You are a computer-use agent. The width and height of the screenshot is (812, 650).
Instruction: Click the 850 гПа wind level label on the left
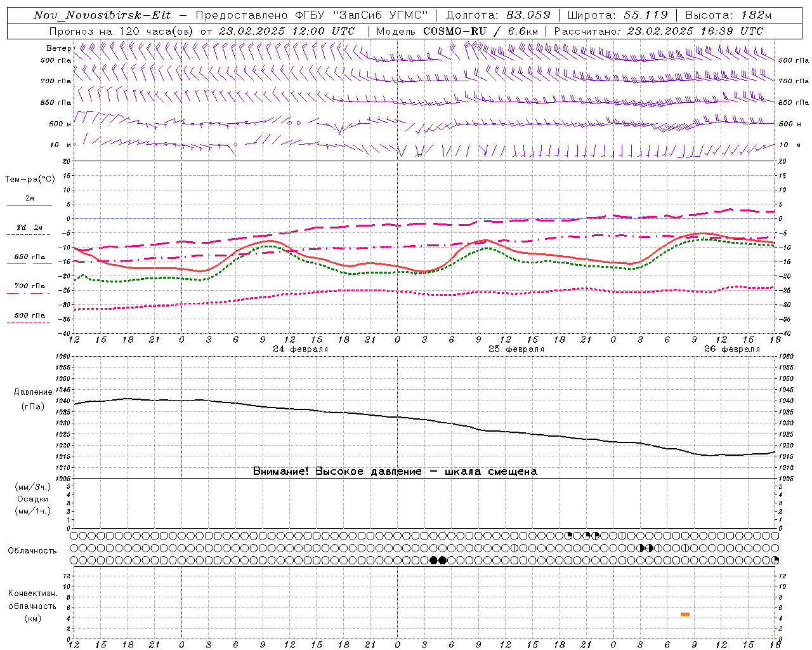56,103
